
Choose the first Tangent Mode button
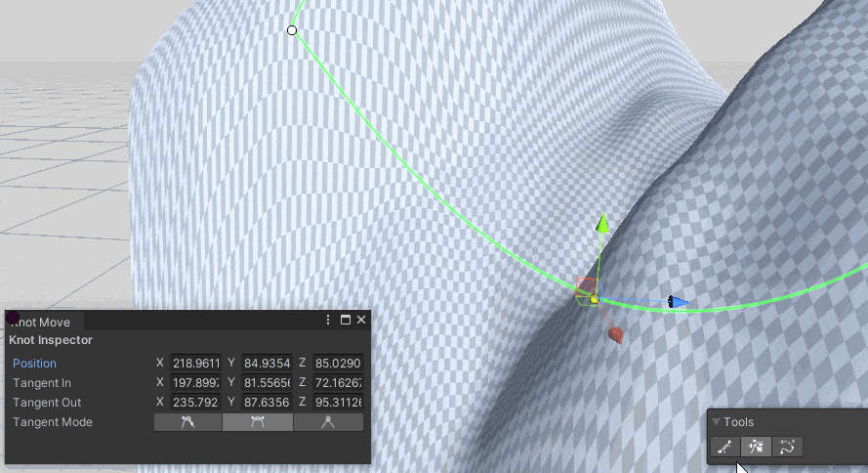click(x=187, y=422)
